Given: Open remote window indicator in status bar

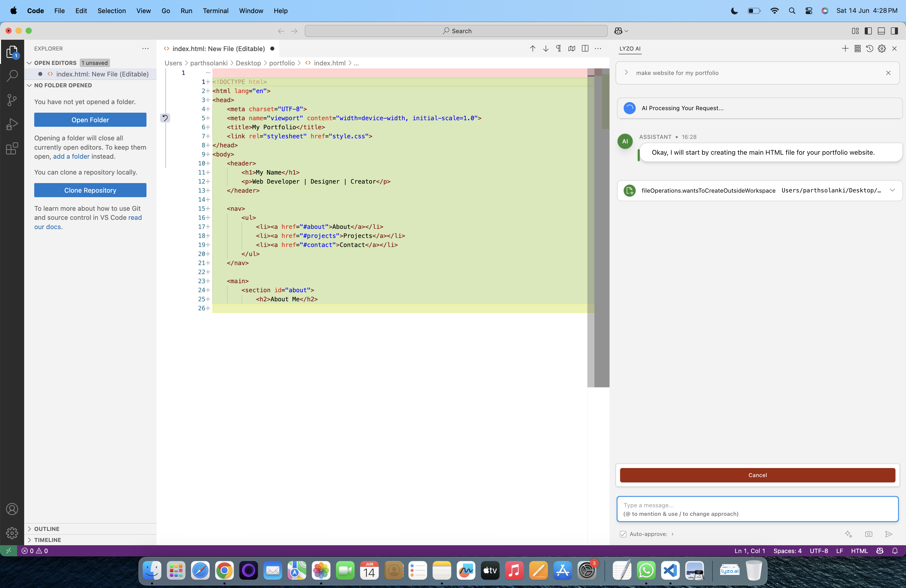Looking at the screenshot, I should pyautogui.click(x=8, y=551).
